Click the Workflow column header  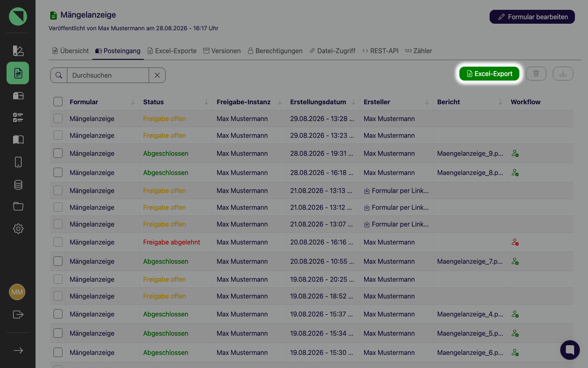526,102
